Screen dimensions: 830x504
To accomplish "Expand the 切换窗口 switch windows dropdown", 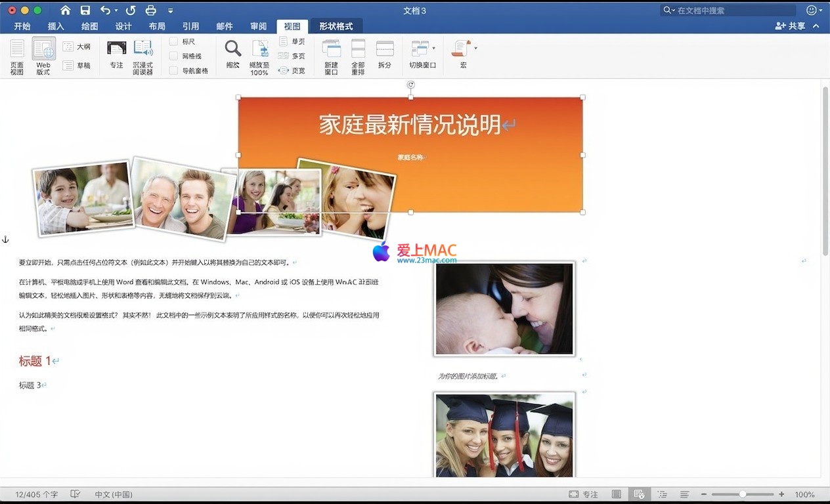I will pyautogui.click(x=433, y=48).
